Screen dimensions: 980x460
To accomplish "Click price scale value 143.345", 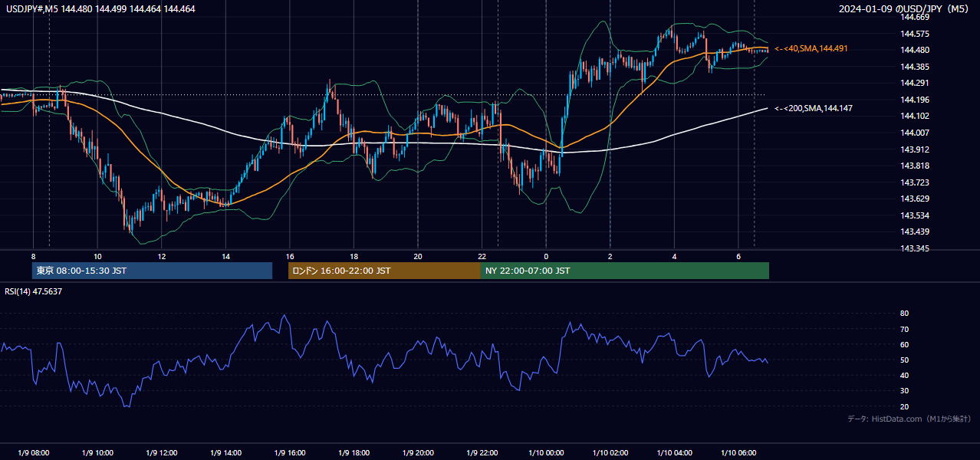I will tap(914, 248).
